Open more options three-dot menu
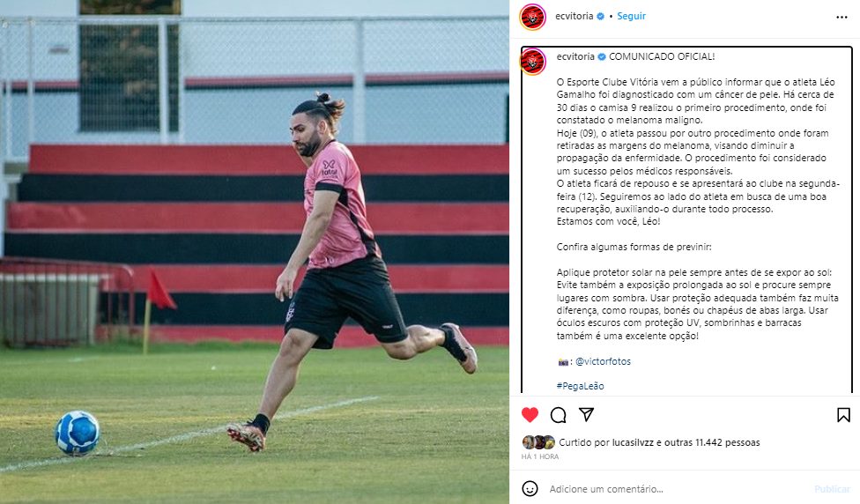This screenshot has height=504, width=860. pyautogui.click(x=841, y=17)
